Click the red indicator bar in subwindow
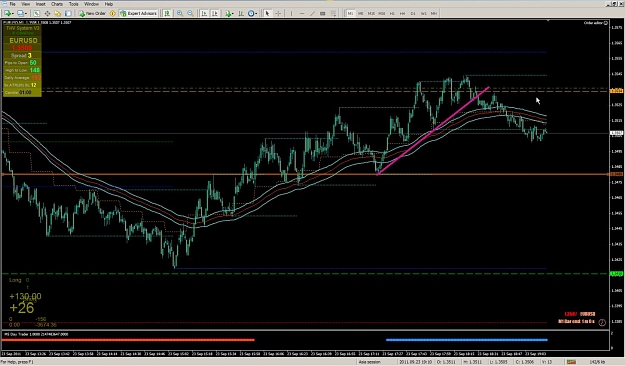Image resolution: width=625 pixels, height=366 pixels. click(x=128, y=340)
